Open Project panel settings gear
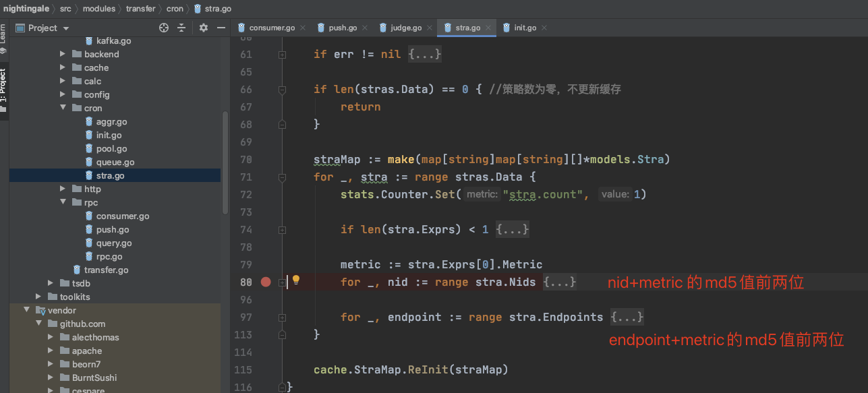Image resolution: width=868 pixels, height=393 pixels. [204, 28]
